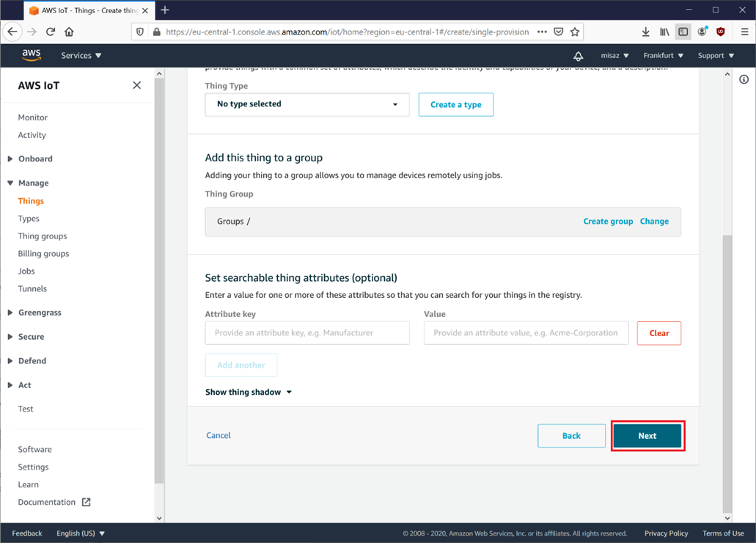756x543 pixels.
Task: Open the browser home page
Action: (x=69, y=32)
